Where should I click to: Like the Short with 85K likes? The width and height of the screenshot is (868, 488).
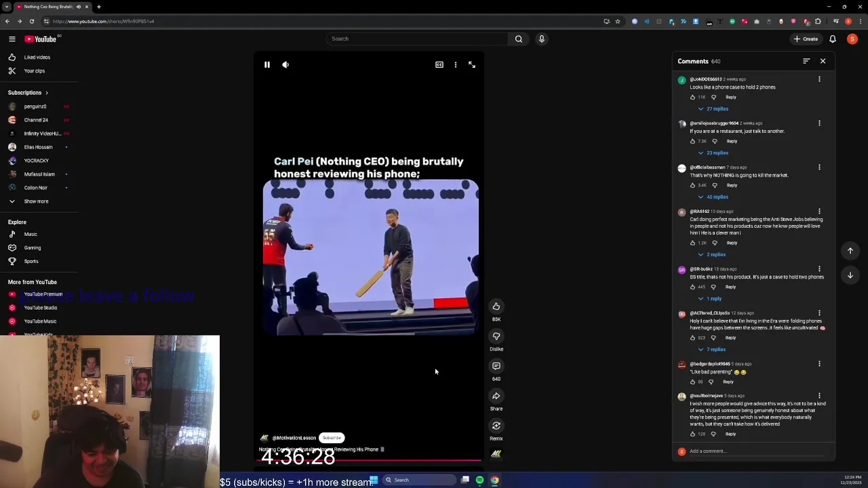pos(496,306)
